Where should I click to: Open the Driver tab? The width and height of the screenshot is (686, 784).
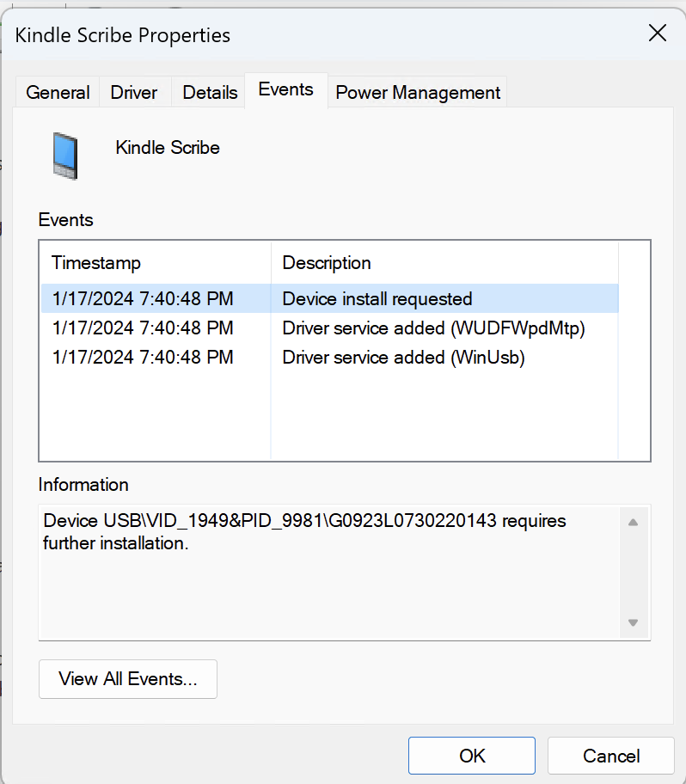(x=134, y=93)
